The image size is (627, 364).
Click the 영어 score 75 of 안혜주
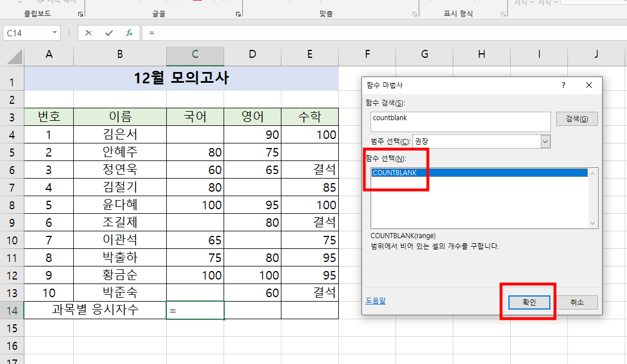click(x=253, y=152)
